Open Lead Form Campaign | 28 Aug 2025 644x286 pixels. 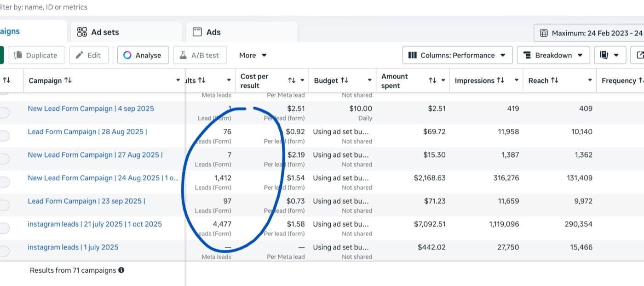click(x=87, y=132)
